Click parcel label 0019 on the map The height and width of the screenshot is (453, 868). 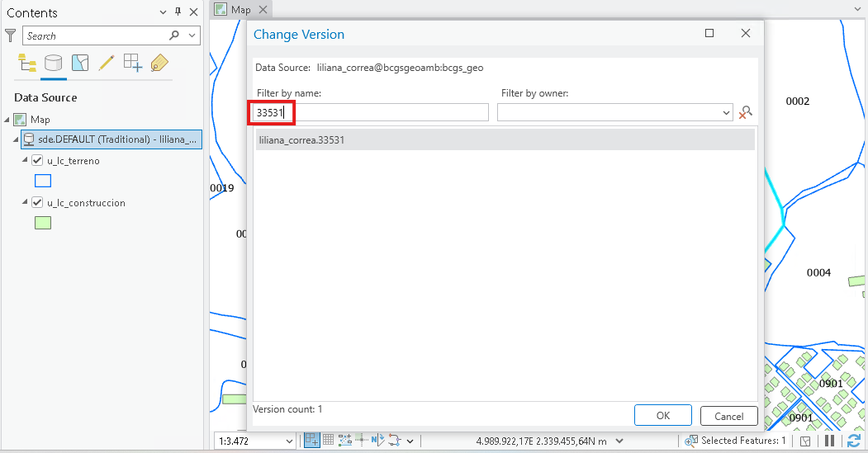click(222, 188)
